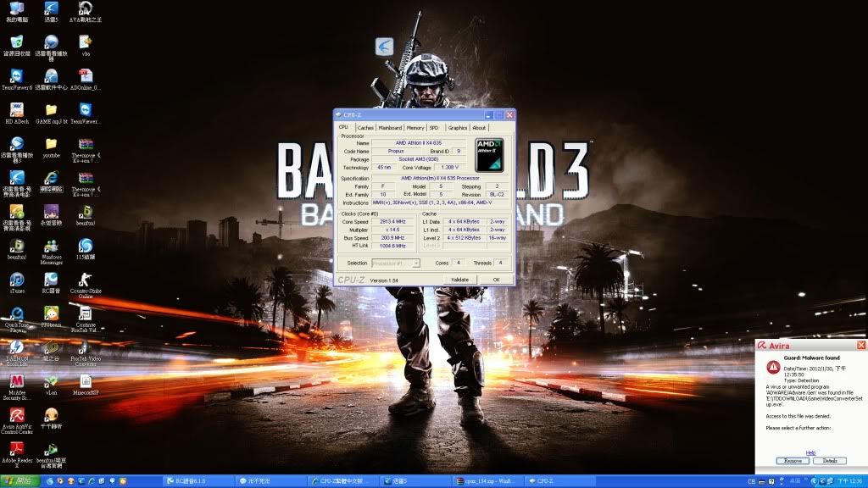Switch to the Mainboard tab in CPU-Z

click(x=390, y=128)
